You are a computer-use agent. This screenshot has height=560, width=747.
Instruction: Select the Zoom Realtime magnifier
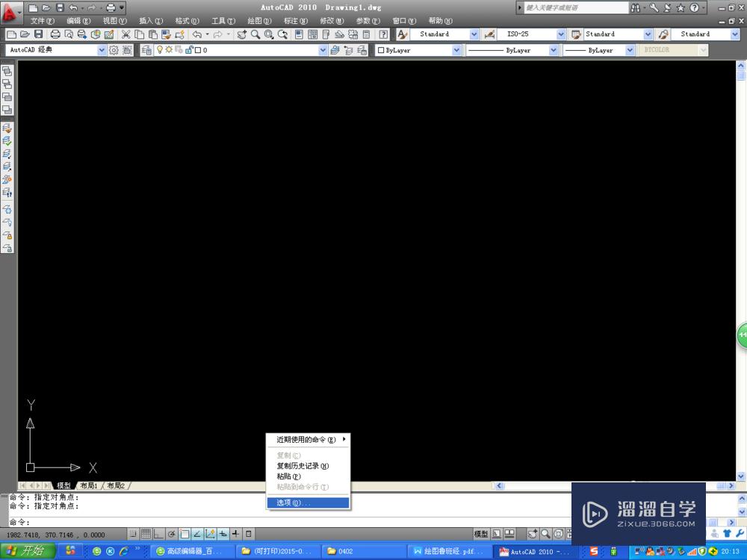(x=255, y=34)
